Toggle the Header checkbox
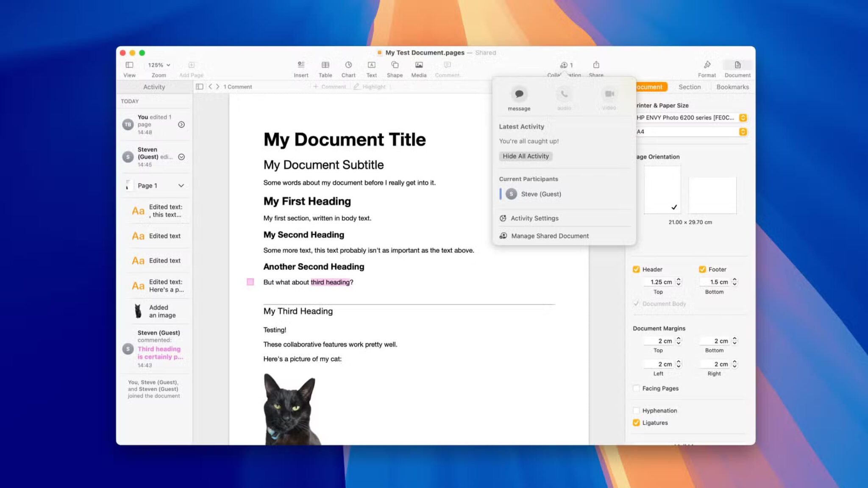 (x=636, y=269)
